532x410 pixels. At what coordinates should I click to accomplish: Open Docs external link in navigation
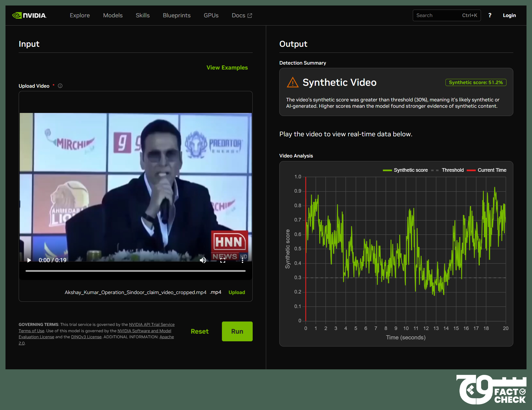[x=242, y=15]
